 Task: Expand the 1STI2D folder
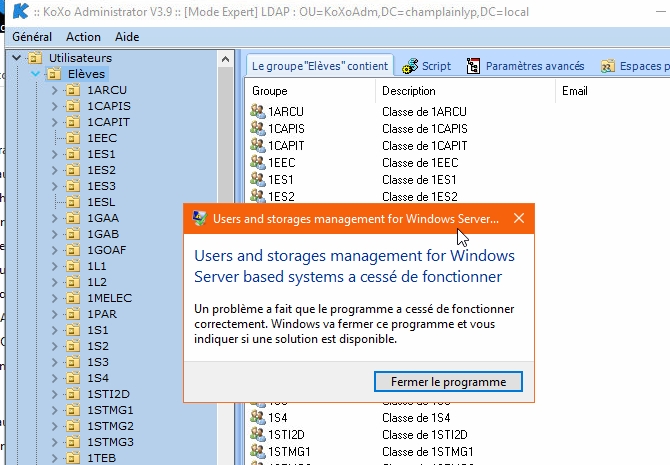point(54,394)
